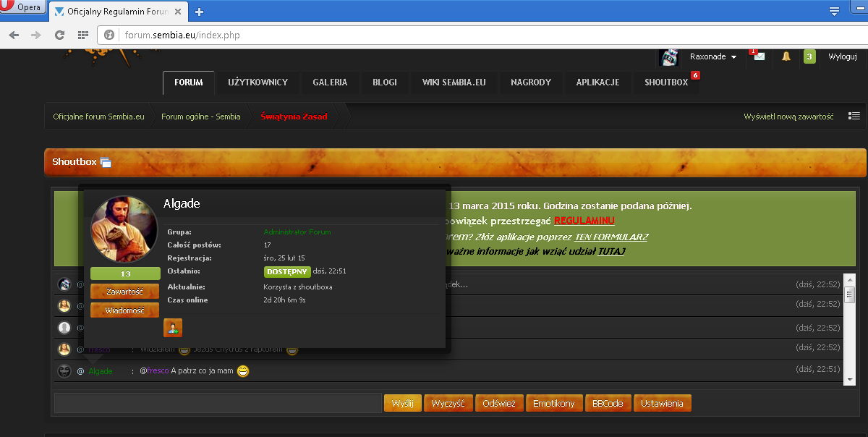Click the @ sign before Algade
The width and height of the screenshot is (868, 437).
tap(80, 371)
